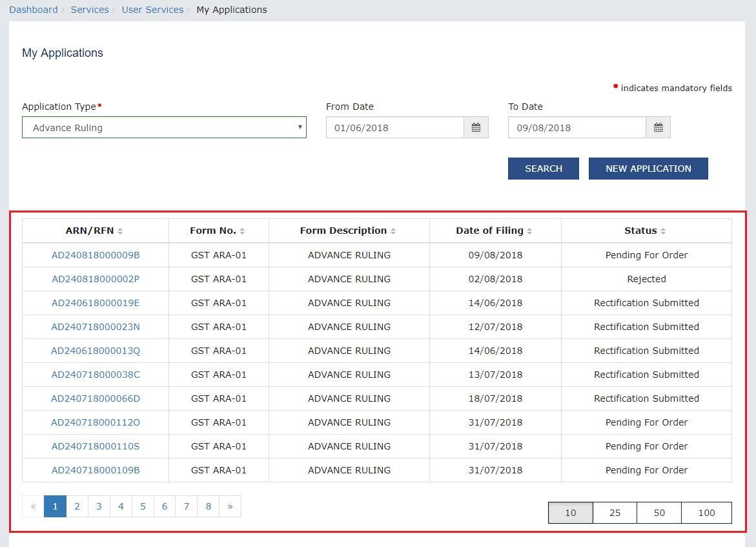Open the To Date calendar picker icon
The height and width of the screenshot is (547, 756).
(658, 128)
